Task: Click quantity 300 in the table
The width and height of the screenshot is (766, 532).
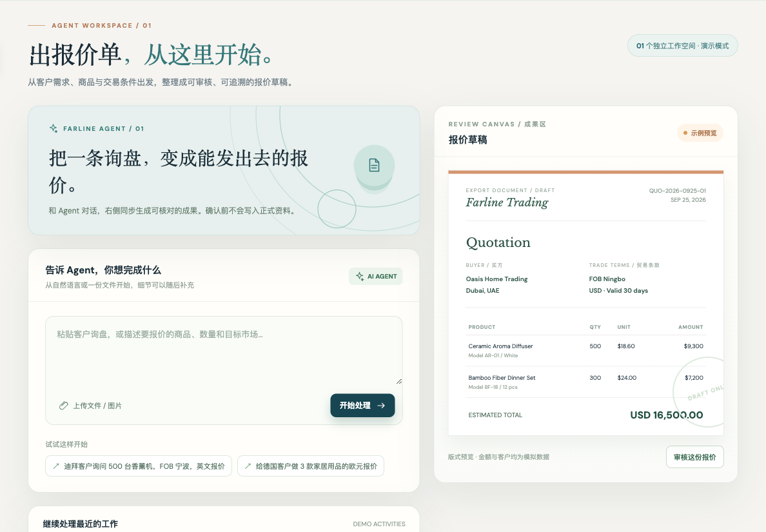Action: click(595, 378)
